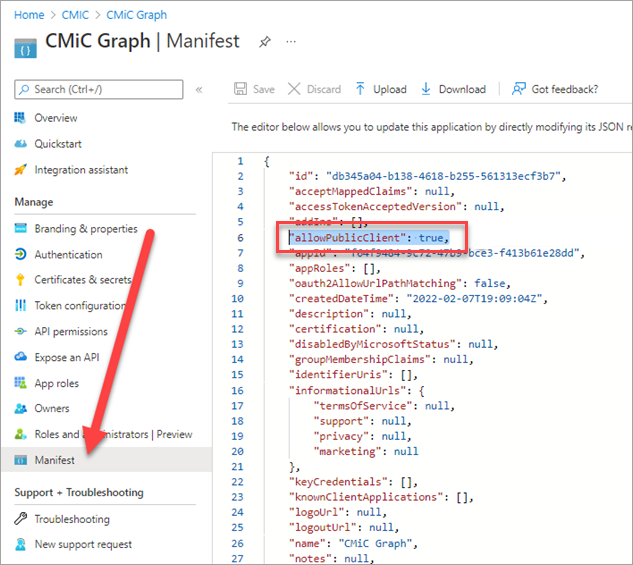Click the "termsOfService": null line

pyautogui.click(x=384, y=406)
